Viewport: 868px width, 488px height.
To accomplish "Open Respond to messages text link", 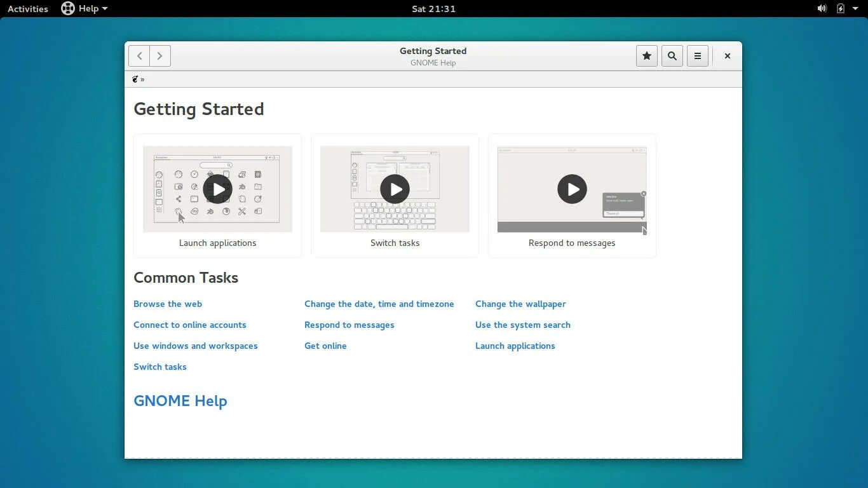I will 349,325.
